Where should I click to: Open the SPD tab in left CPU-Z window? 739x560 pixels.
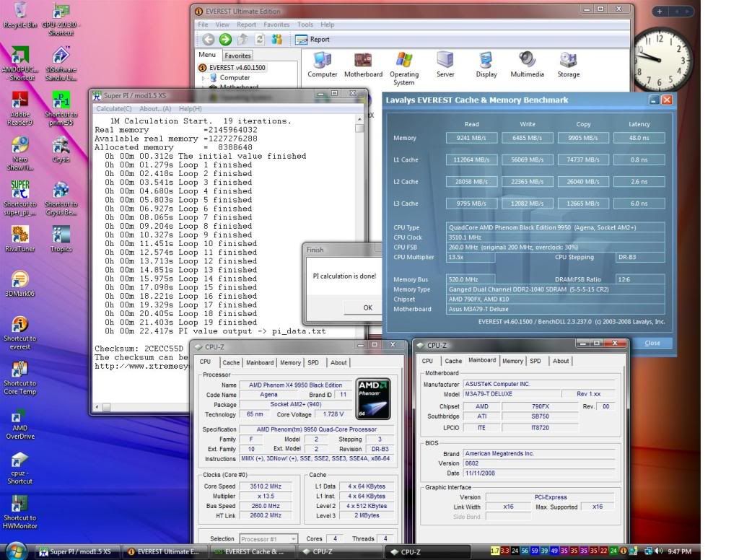point(313,362)
